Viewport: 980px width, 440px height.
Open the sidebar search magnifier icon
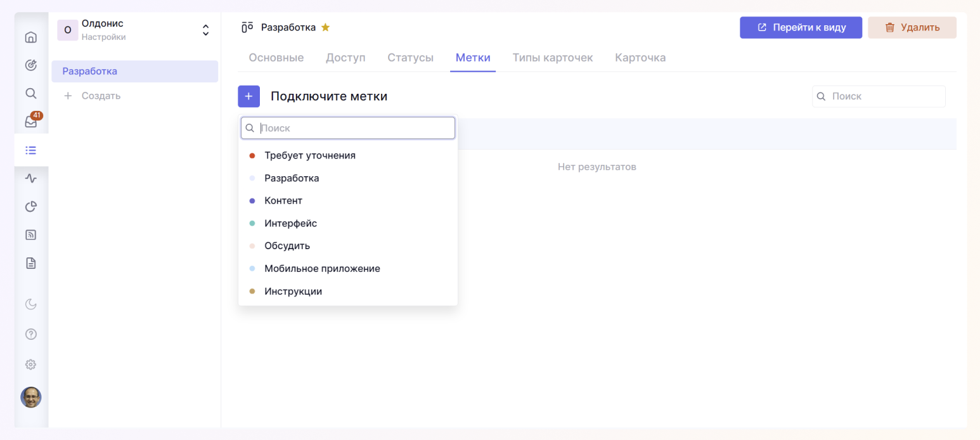30,94
